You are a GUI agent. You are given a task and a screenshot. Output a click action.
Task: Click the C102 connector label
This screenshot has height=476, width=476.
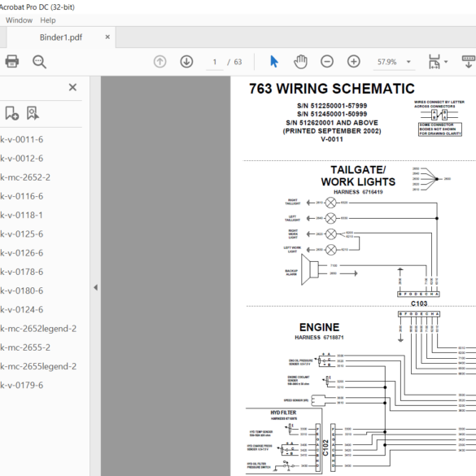click(325, 448)
